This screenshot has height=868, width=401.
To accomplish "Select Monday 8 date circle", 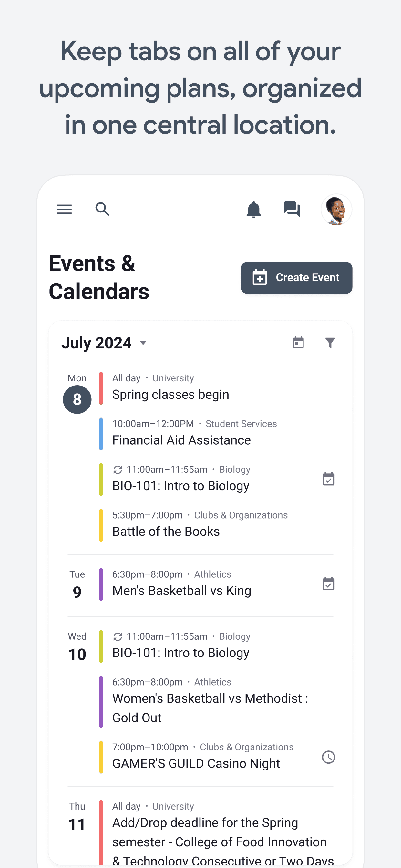I will click(77, 399).
